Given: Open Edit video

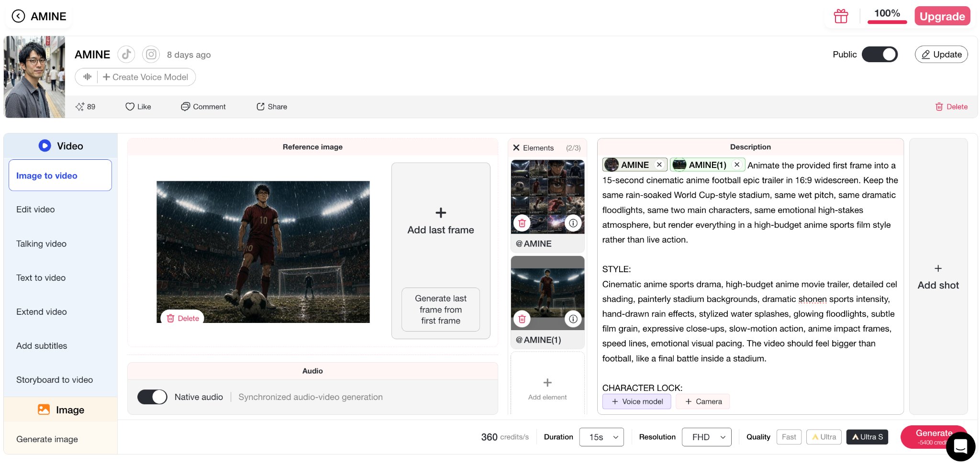Looking at the screenshot, I should pyautogui.click(x=35, y=210).
